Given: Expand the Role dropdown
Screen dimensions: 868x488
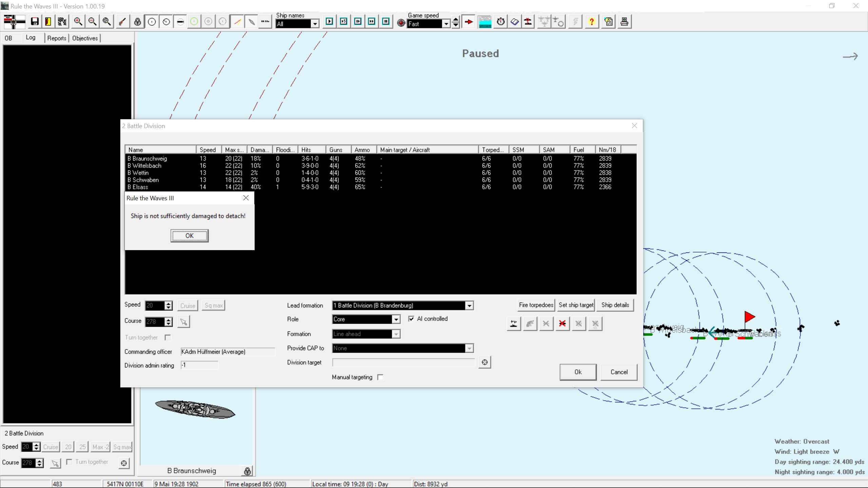Looking at the screenshot, I should click(396, 319).
